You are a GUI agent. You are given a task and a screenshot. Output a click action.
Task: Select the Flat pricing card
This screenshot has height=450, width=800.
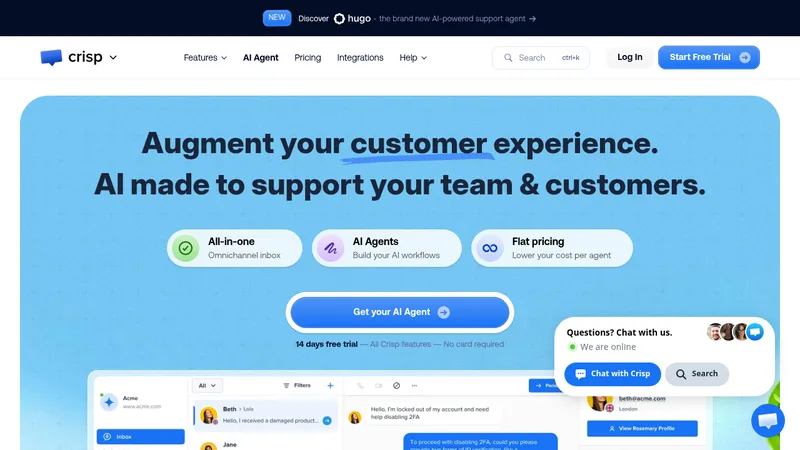click(552, 248)
